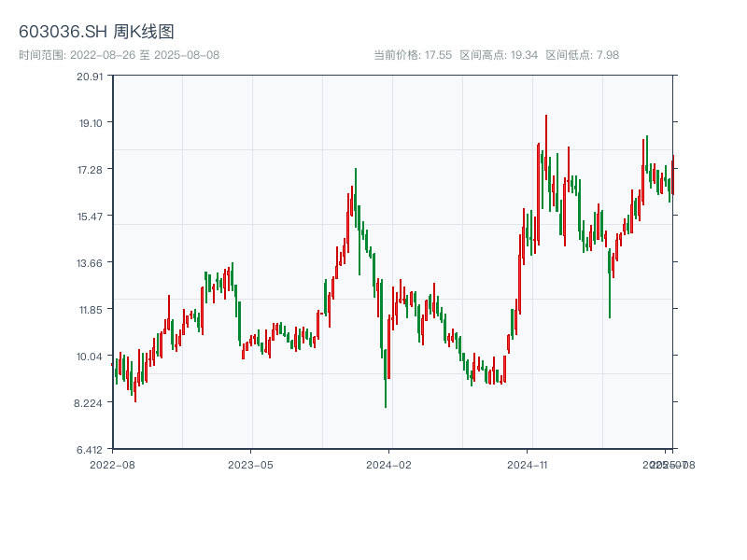
Task: Select the chart title 603036.SH 周K线图
Action: [x=96, y=32]
